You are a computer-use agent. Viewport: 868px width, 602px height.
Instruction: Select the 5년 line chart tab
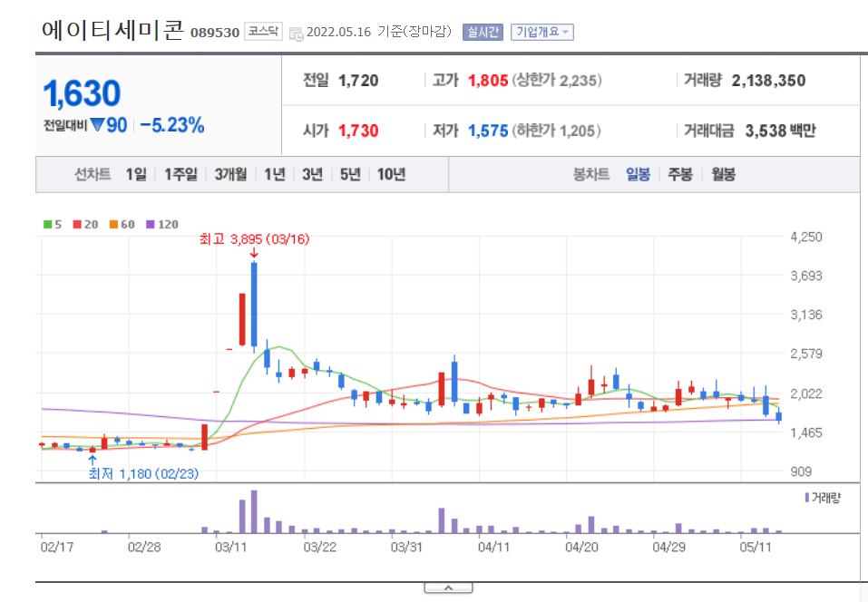350,175
